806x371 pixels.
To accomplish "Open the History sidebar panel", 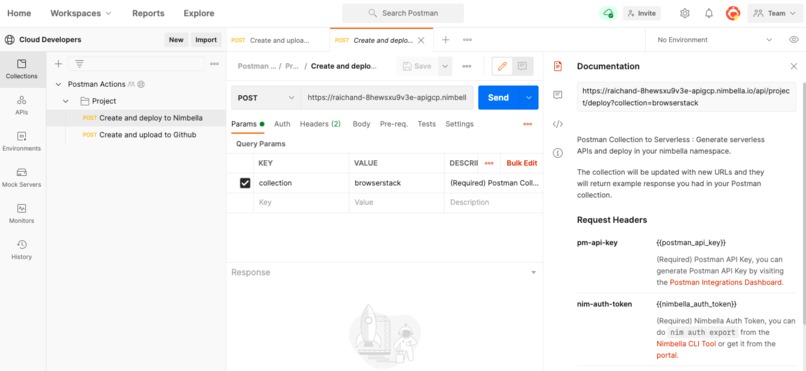I will click(x=22, y=250).
